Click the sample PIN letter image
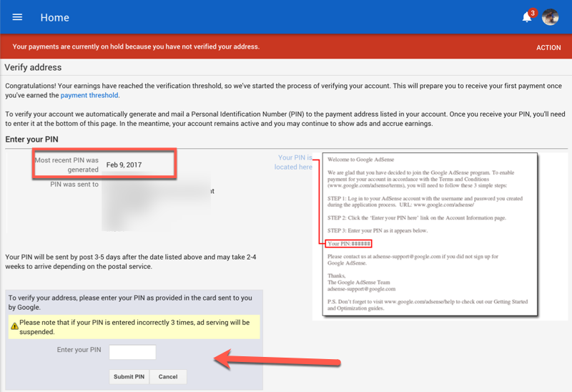Screen dimensions: 572x392 click(430, 235)
